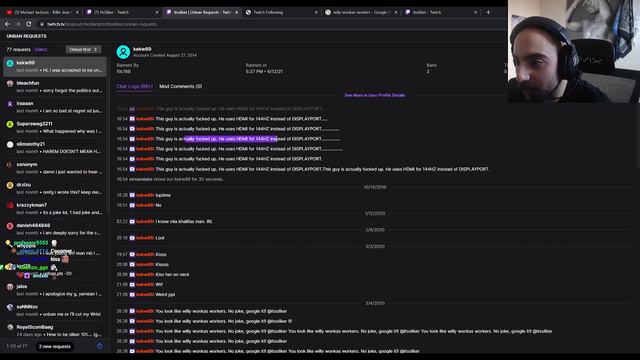Open the krazzykman7 unban request
640x360 pixels.
[55, 209]
